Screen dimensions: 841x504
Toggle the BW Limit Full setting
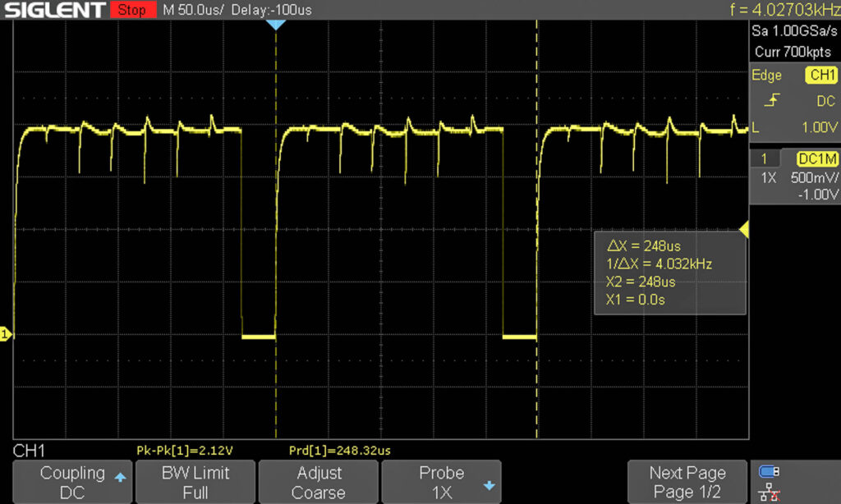195,482
